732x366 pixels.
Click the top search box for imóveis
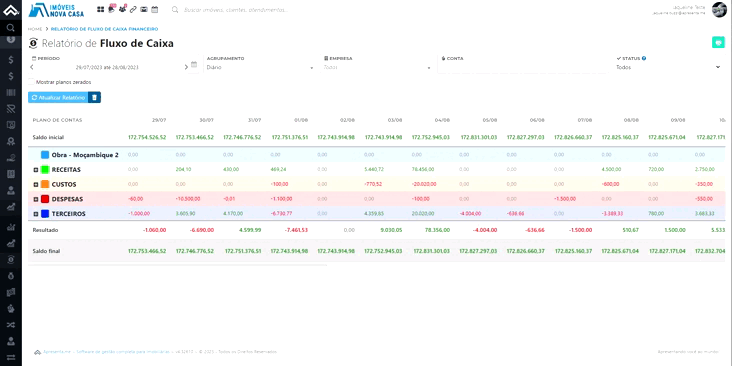click(236, 9)
